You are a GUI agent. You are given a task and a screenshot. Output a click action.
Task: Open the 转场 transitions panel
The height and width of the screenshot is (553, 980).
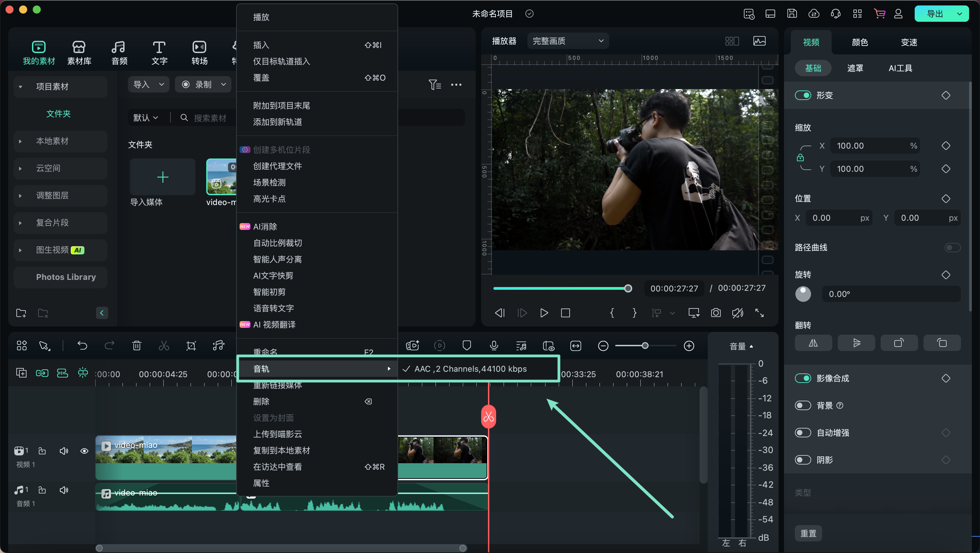pyautogui.click(x=199, y=52)
